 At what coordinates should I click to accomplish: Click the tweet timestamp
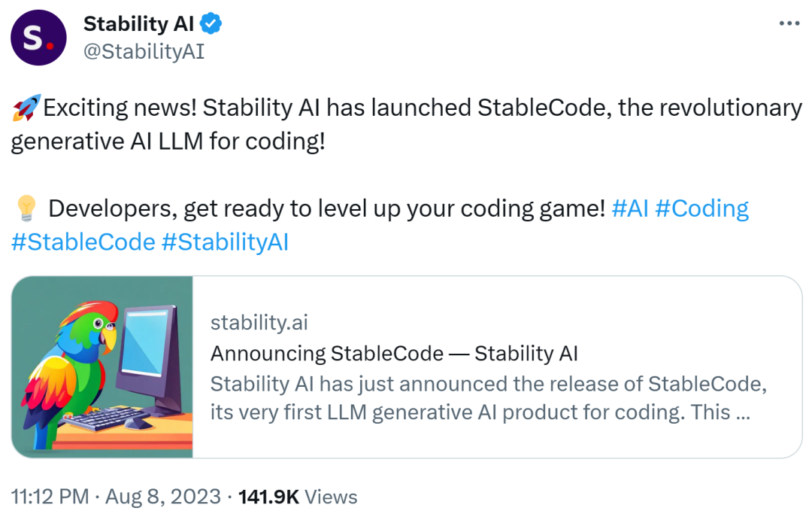point(117,496)
